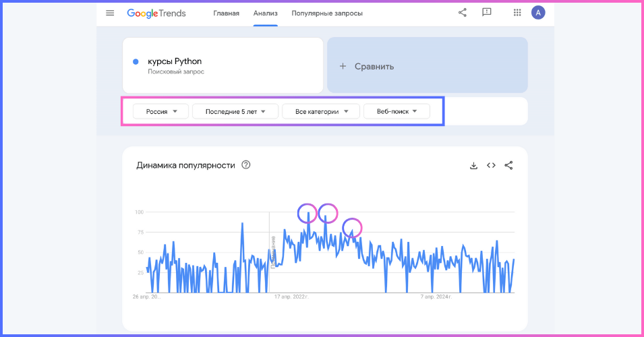This screenshot has height=337, width=644.
Task: Open the Популярные запросы tab
Action: tap(327, 13)
